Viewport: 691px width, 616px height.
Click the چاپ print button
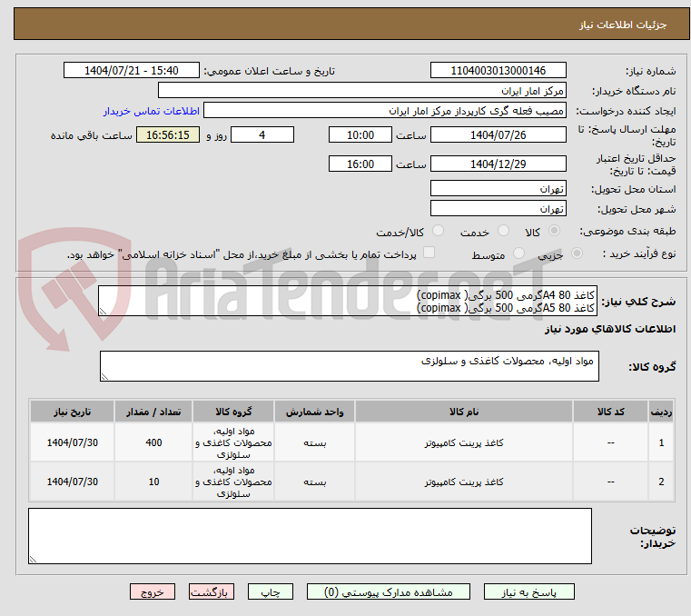coord(271,591)
